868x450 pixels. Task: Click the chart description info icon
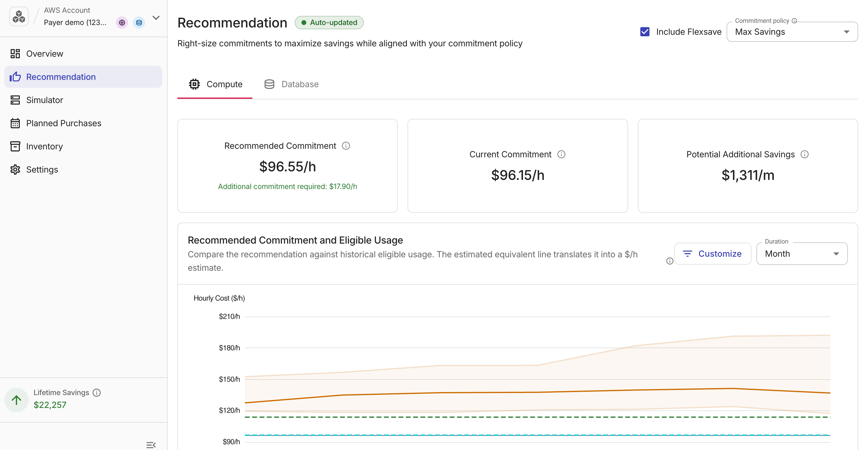click(670, 261)
